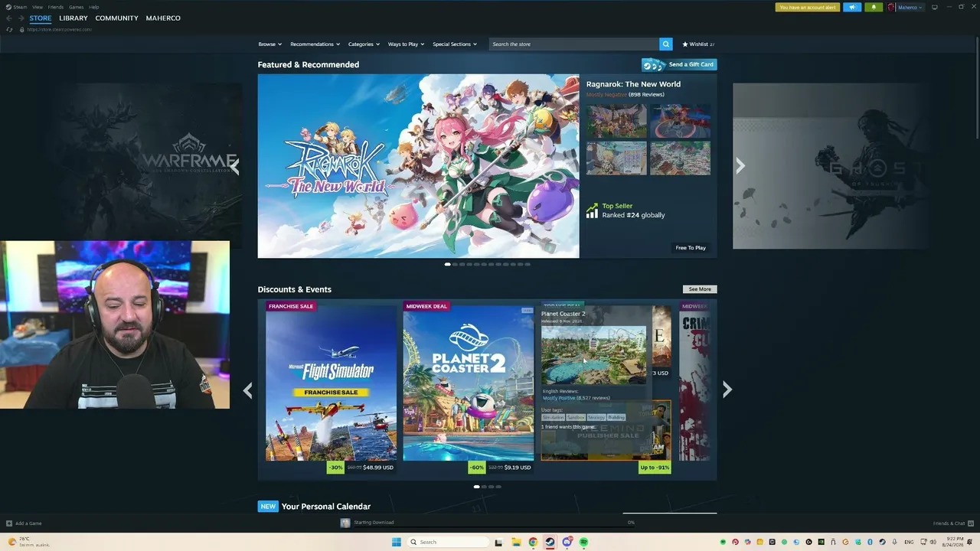Open the View menu
980x551 pixels.
[38, 7]
